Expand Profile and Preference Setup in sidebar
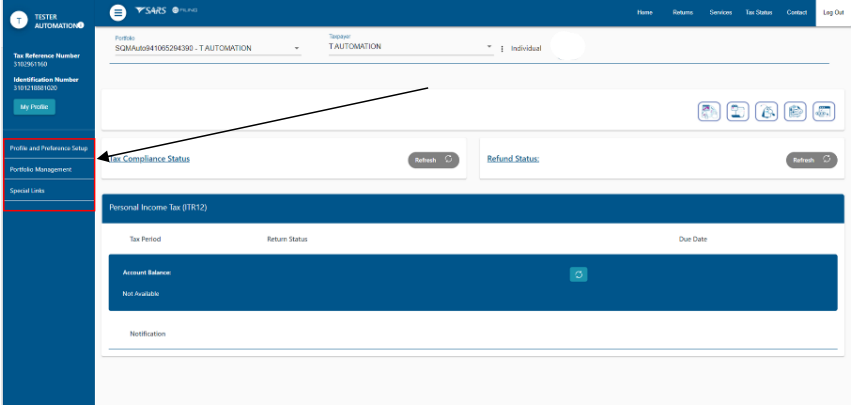Viewport: 851px width, 408px height. [49, 148]
